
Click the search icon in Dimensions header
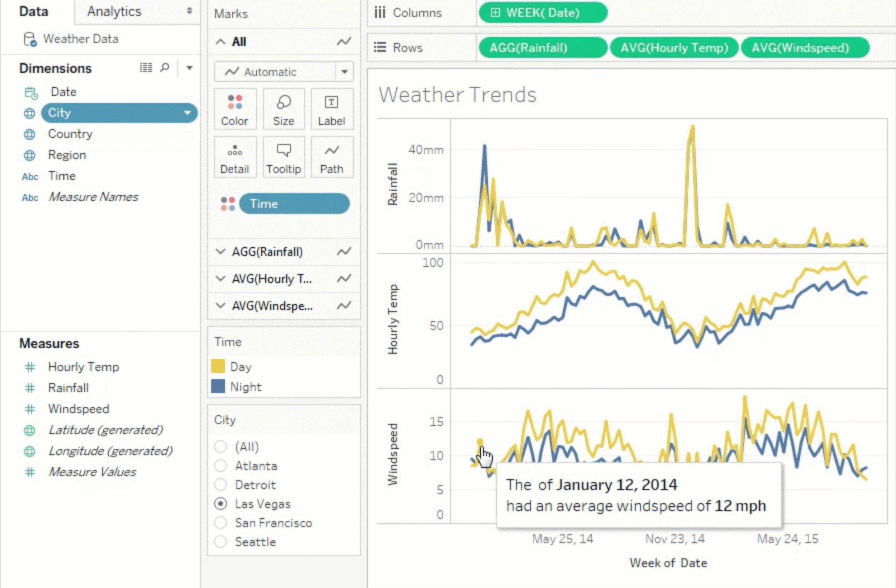pyautogui.click(x=165, y=68)
